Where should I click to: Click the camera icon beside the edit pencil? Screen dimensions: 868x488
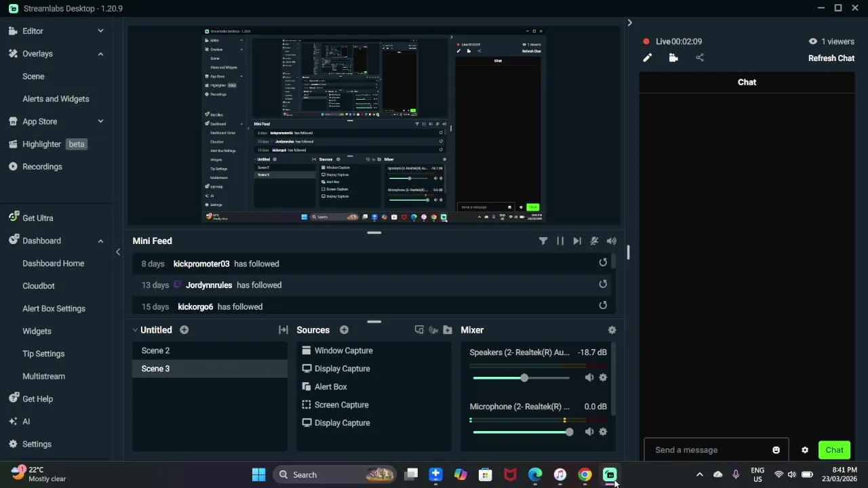(x=673, y=58)
